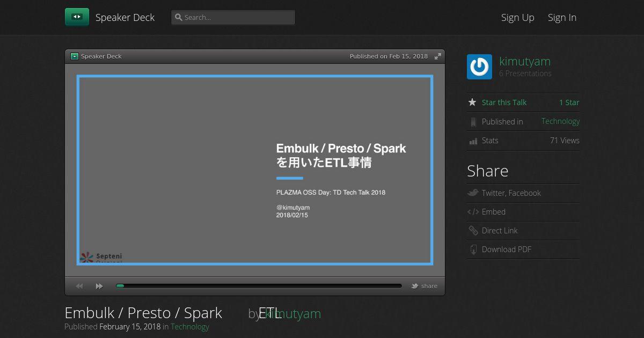Click the small Speaker Deck icon in player header
The height and width of the screenshot is (338, 644).
pyautogui.click(x=75, y=56)
